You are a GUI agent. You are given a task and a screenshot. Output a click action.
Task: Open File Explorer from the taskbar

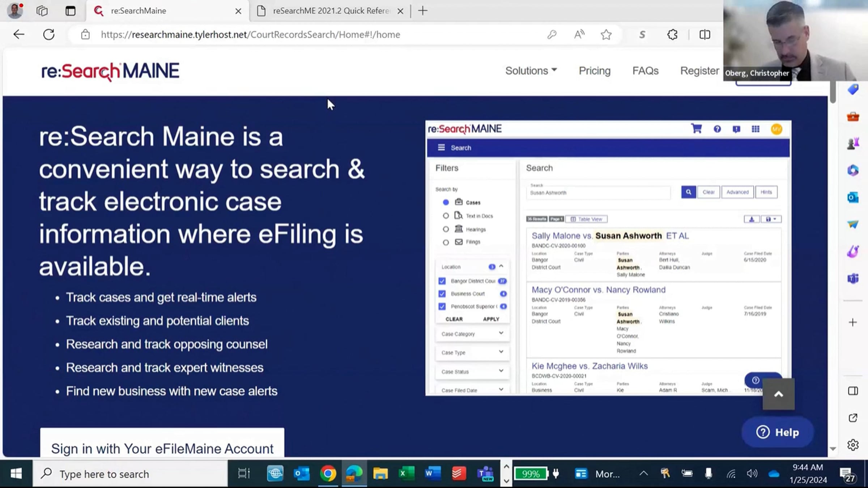(380, 474)
